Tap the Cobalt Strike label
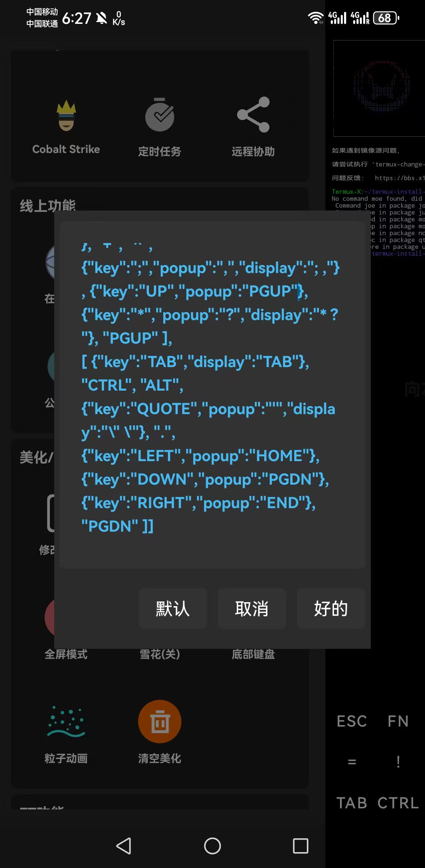 tap(66, 149)
